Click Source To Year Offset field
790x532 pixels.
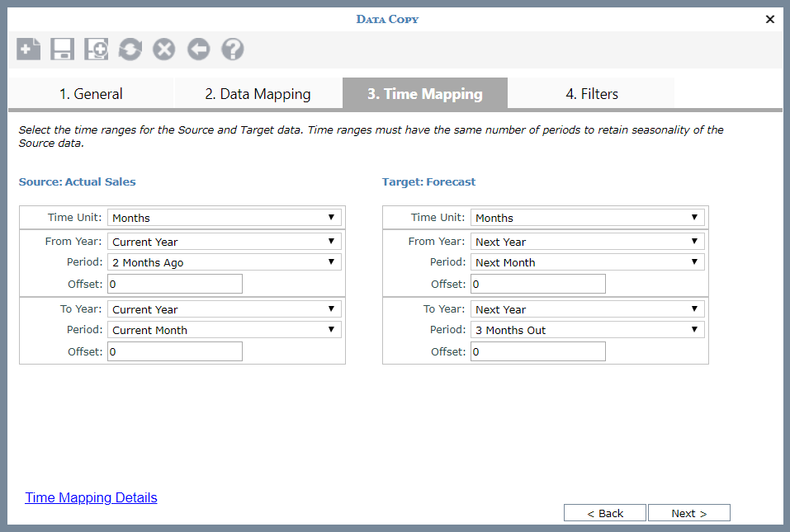175,351
